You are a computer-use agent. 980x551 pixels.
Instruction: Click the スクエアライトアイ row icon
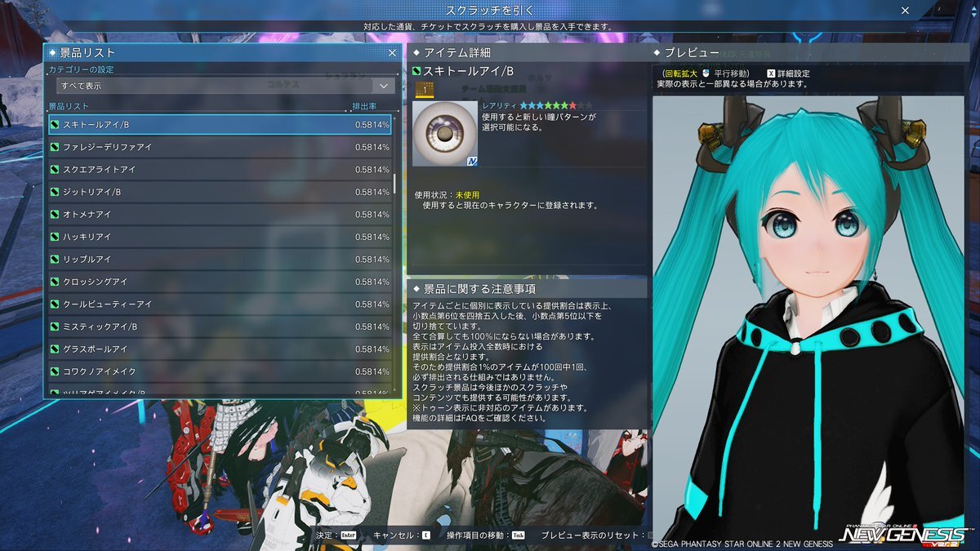(x=55, y=170)
